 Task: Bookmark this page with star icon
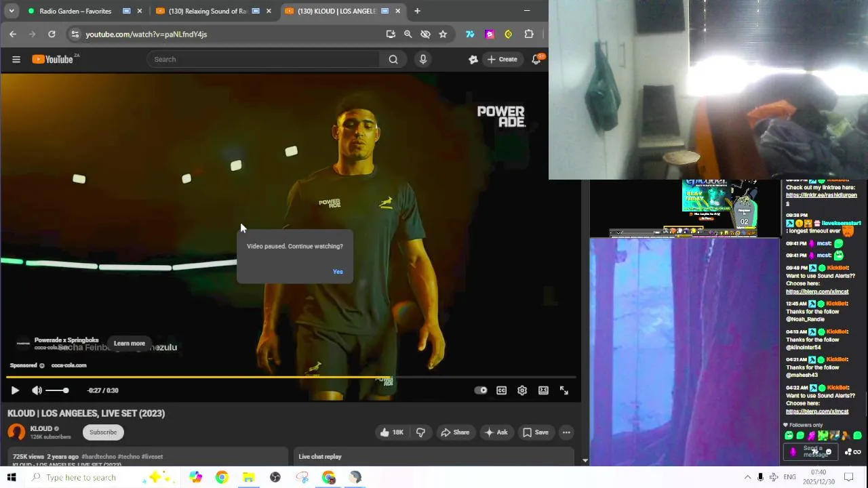coord(443,34)
